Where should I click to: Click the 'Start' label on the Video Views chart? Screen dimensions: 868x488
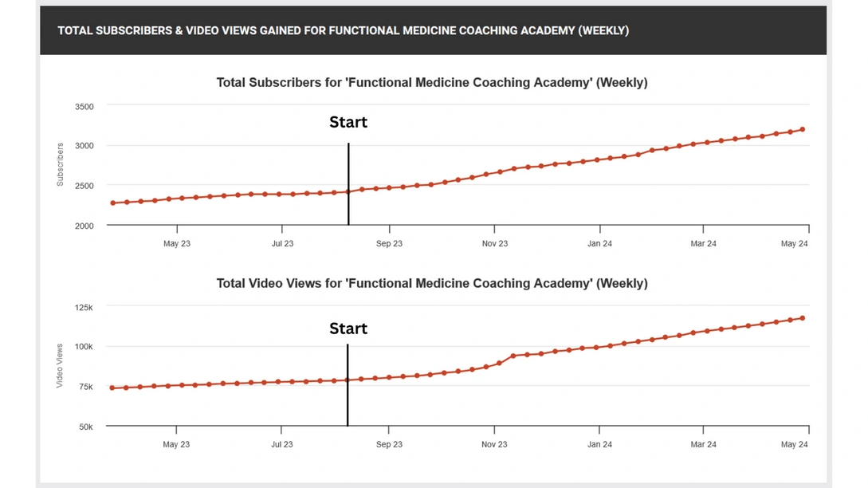348,329
